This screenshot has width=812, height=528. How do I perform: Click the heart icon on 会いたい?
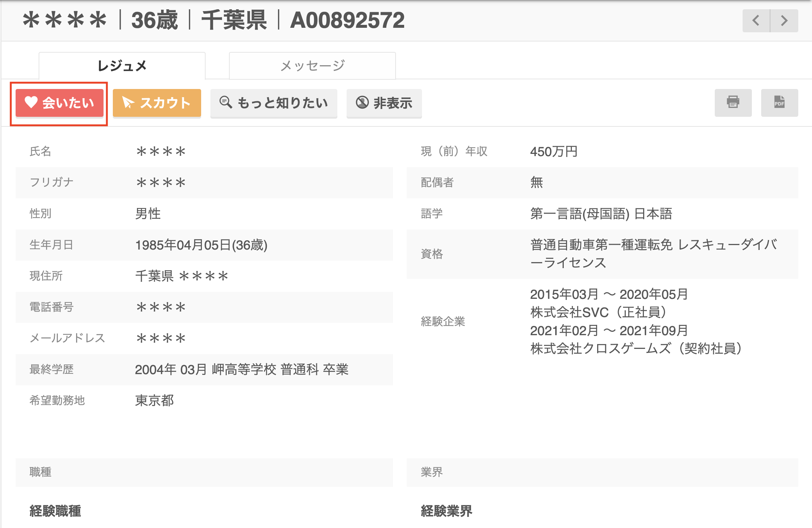click(31, 102)
